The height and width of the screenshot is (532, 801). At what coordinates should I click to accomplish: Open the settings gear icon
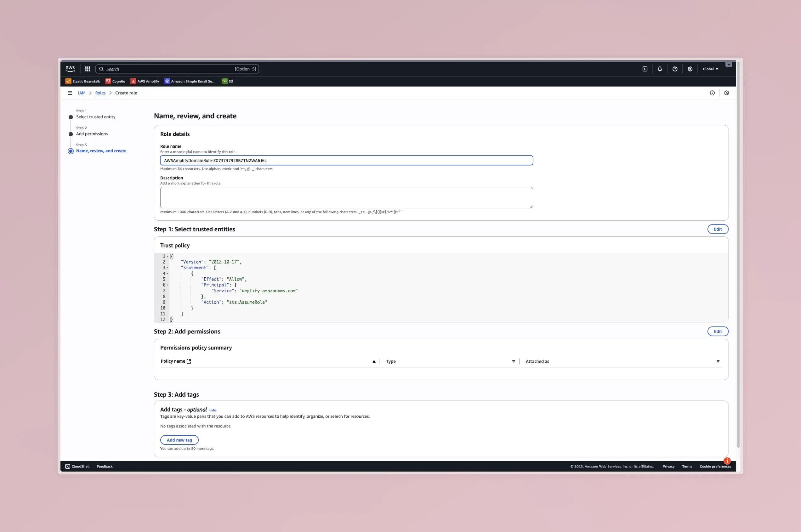pyautogui.click(x=690, y=69)
